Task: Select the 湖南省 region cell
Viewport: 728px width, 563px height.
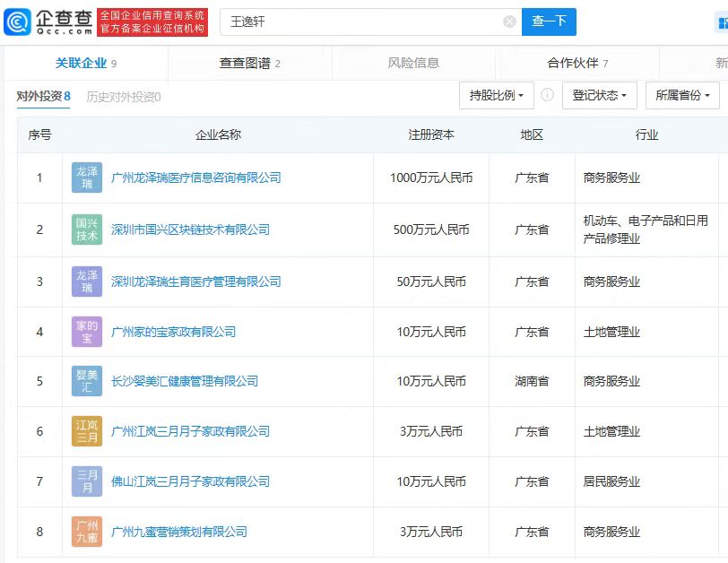Action: point(532,382)
